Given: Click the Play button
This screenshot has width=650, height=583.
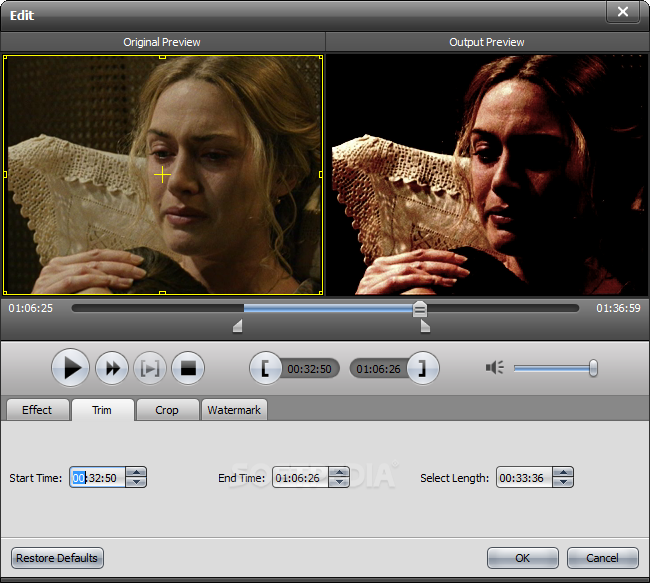Looking at the screenshot, I should pos(70,368).
